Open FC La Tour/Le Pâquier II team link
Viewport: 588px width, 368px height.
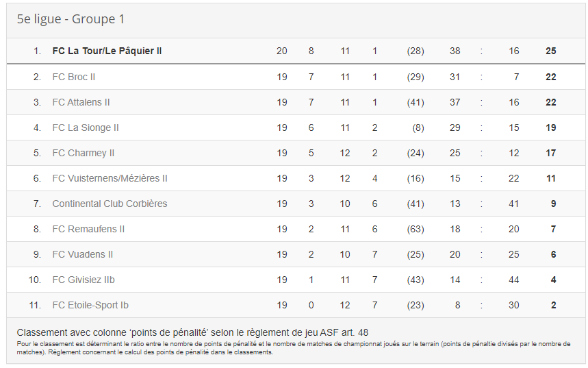click(107, 51)
